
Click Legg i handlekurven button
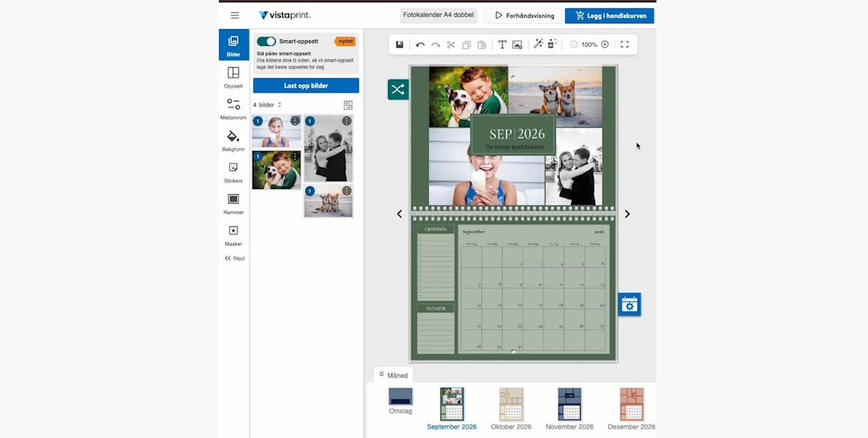point(609,15)
